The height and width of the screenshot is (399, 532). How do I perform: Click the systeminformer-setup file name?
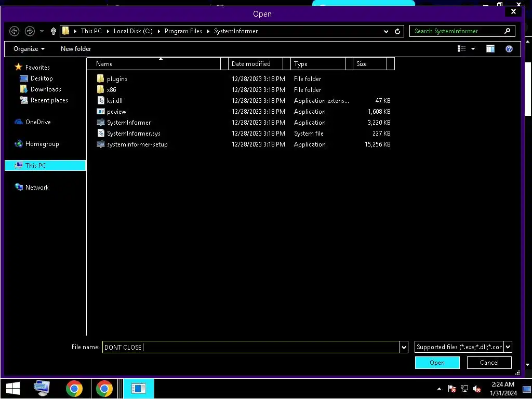[137, 144]
